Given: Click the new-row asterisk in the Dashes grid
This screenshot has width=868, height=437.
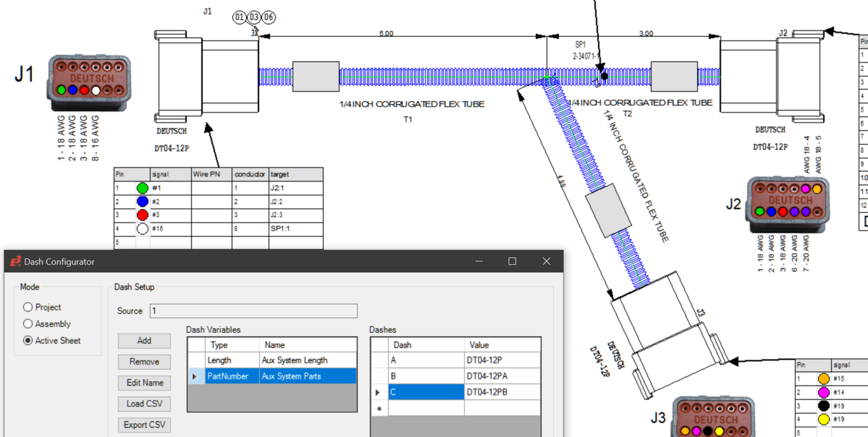Looking at the screenshot, I should coord(378,408).
